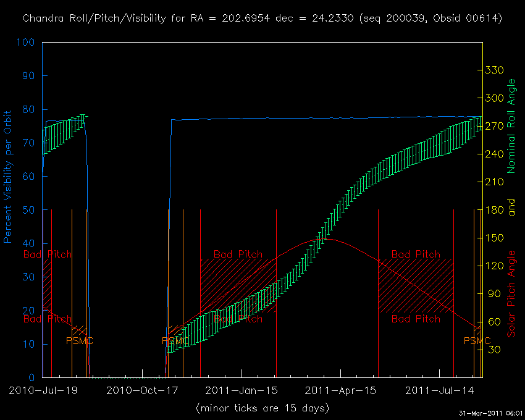Select the 2010-Jul-19 date tick label
The image size is (525, 420).
pos(40,390)
